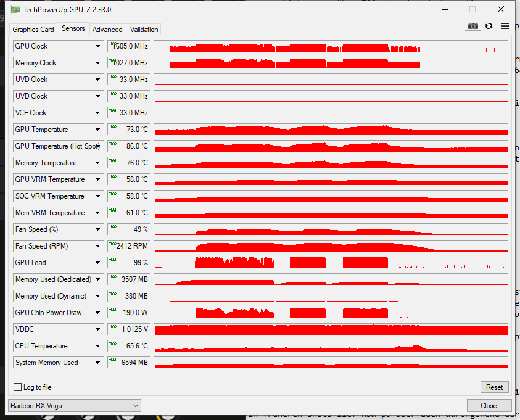Expand the SOC VRM Temperature dropdown

point(97,196)
